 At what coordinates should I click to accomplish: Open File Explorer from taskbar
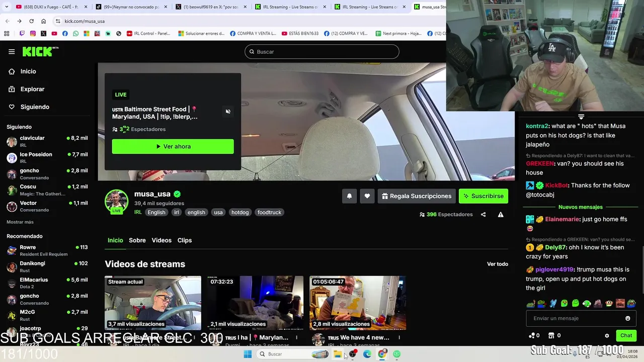(338, 354)
